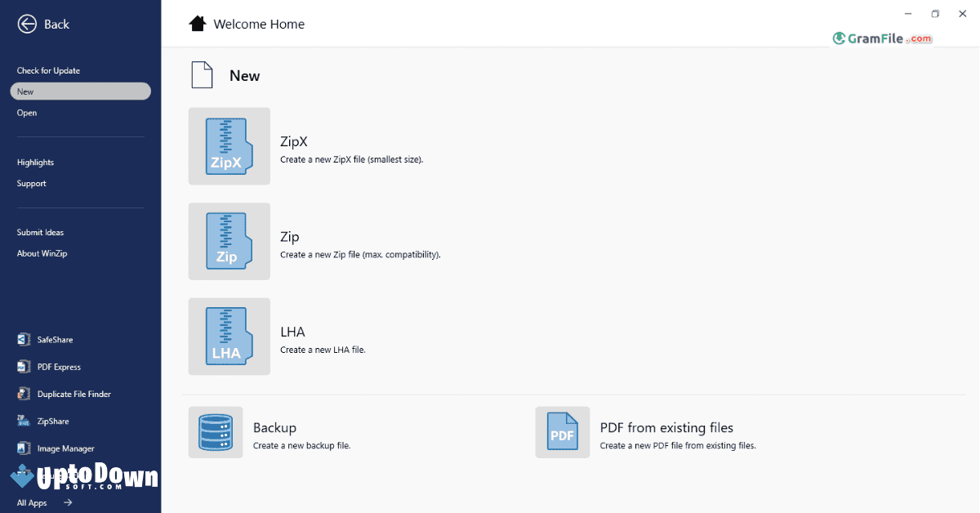Image resolution: width=980 pixels, height=513 pixels.
Task: Click the Welcome Home house icon
Action: [197, 23]
